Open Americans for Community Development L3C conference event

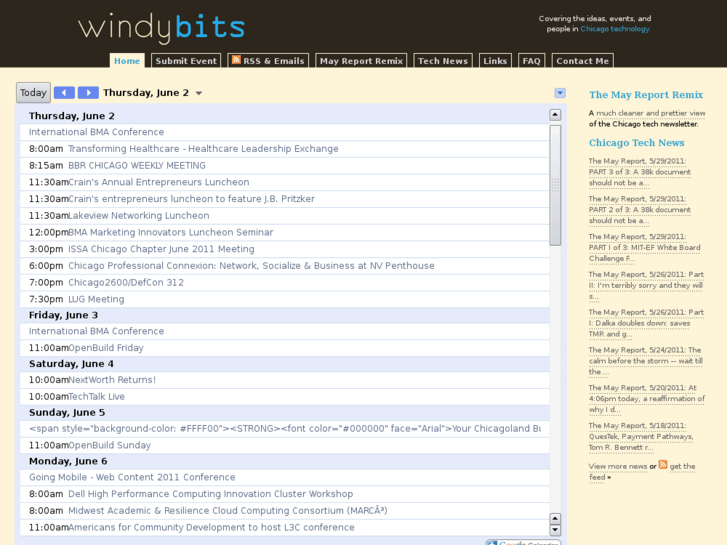click(211, 527)
